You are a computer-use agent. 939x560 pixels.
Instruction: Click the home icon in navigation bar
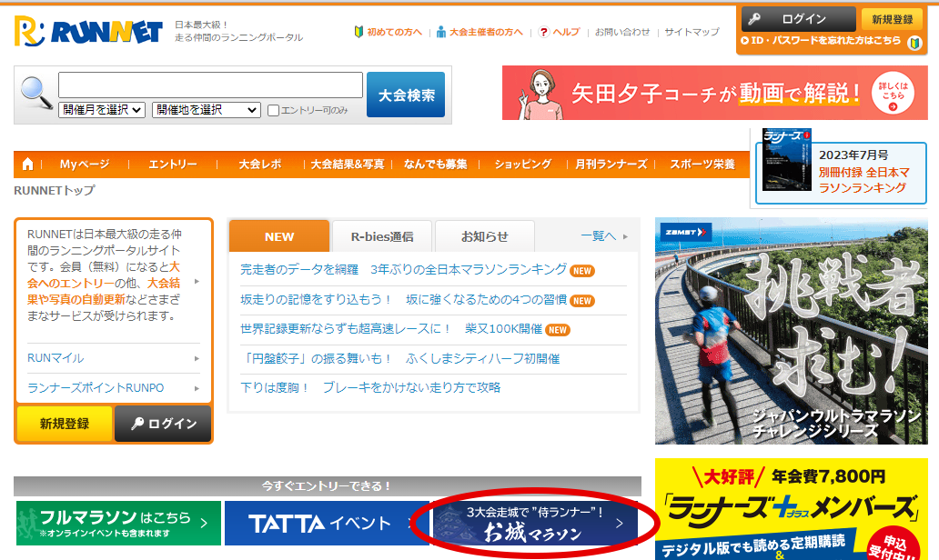28,165
